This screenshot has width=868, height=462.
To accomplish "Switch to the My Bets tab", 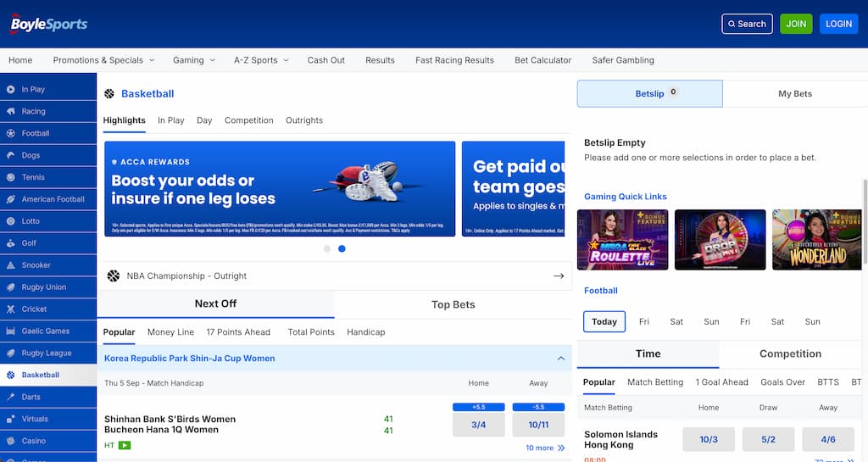I will (795, 93).
